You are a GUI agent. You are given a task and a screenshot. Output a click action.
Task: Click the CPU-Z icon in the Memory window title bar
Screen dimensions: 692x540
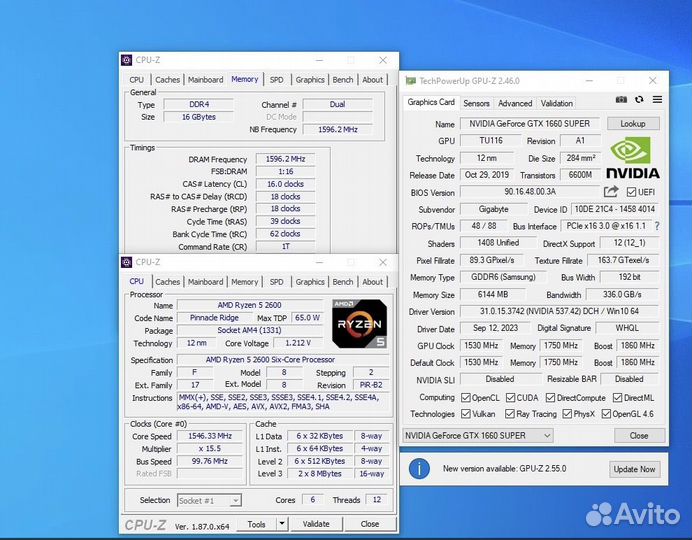pos(127,60)
